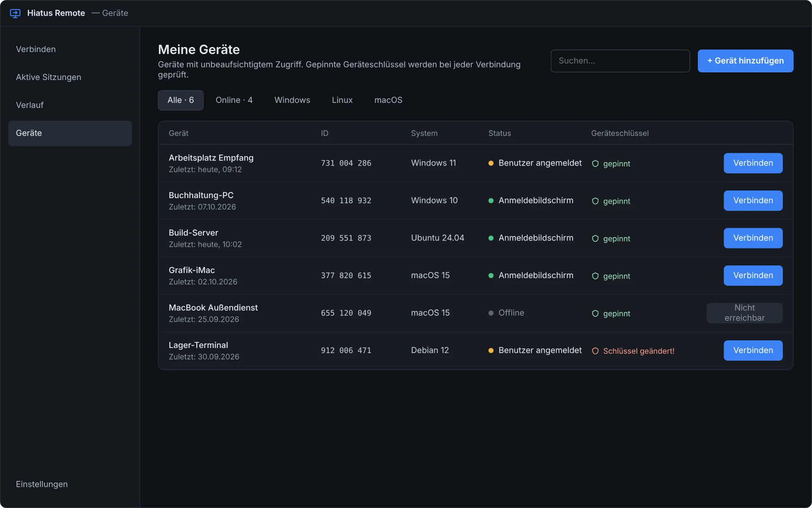The width and height of the screenshot is (812, 508).
Task: Click the ID 540 118 932
Action: click(346, 201)
